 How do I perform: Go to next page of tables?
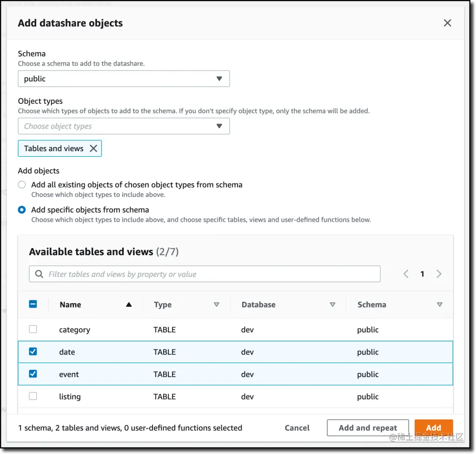(x=439, y=274)
